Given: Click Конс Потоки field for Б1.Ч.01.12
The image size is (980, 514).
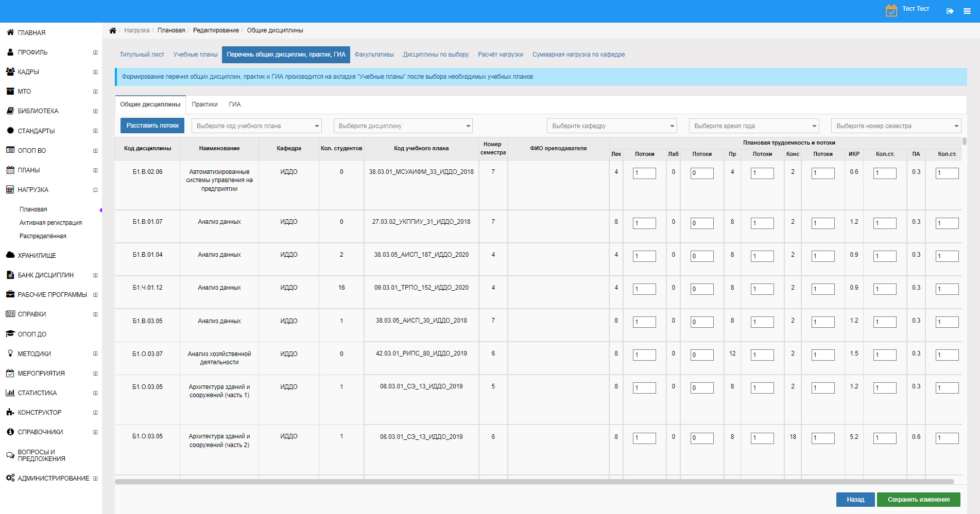Looking at the screenshot, I should pos(823,289).
